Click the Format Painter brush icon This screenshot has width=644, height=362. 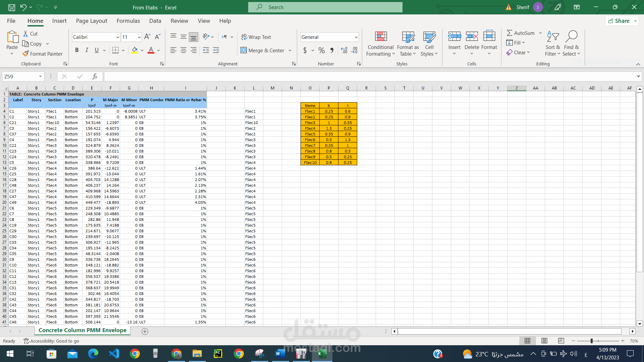[25, 54]
